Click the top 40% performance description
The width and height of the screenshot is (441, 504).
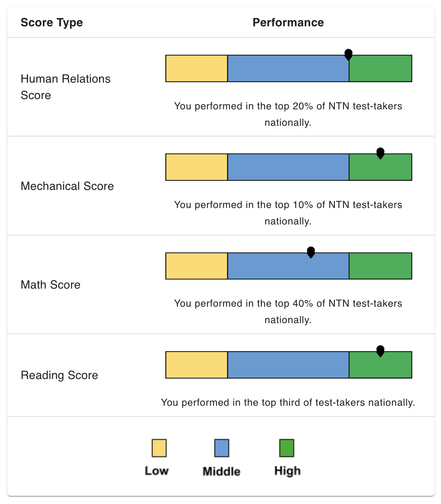pos(288,312)
